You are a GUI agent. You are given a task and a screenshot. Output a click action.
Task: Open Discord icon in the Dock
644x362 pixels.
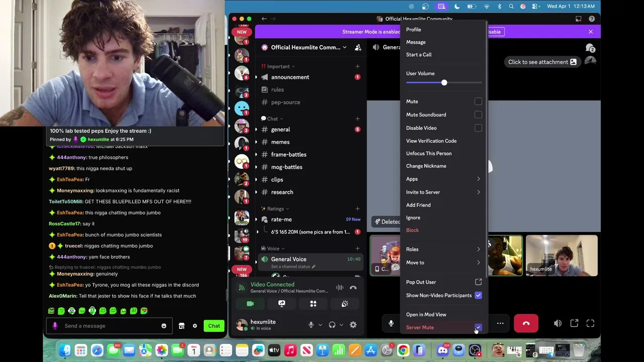point(443,350)
